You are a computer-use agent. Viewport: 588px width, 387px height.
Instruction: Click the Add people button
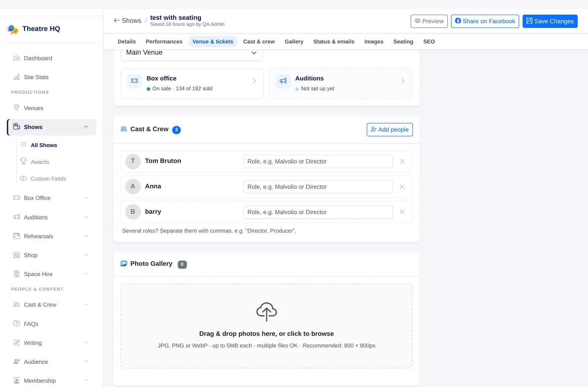390,130
